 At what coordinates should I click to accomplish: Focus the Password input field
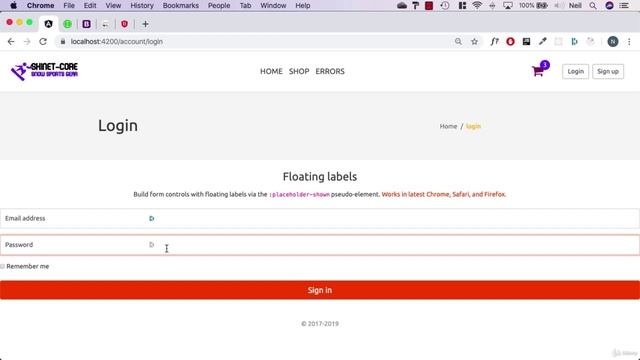tap(320, 245)
